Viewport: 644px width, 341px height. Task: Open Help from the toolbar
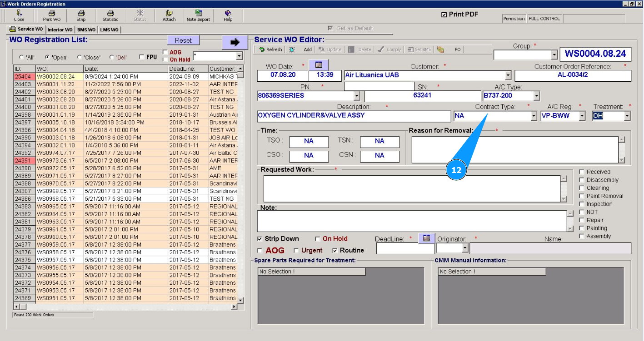pyautogui.click(x=228, y=14)
